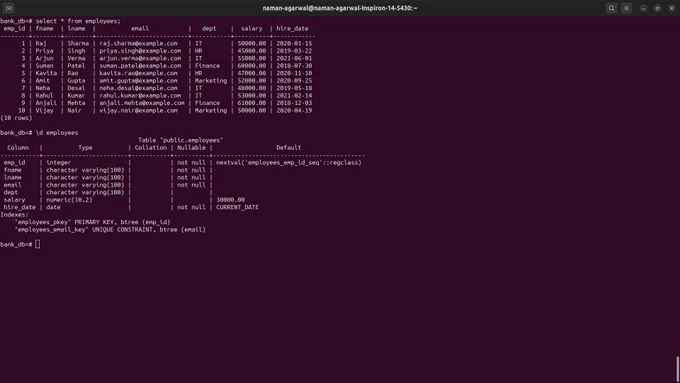This screenshot has width=680, height=383.
Task: Click the cursor at bank_db prompt
Action: pyautogui.click(x=38, y=244)
